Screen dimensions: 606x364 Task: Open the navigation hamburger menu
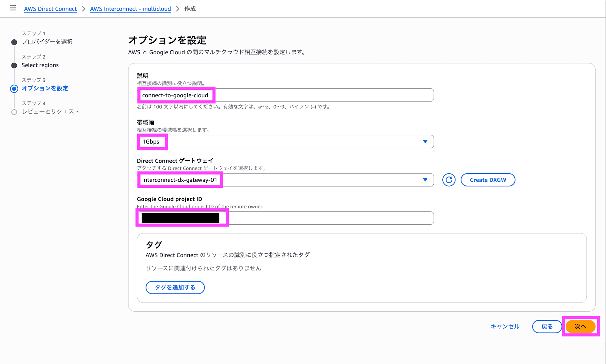[13, 8]
